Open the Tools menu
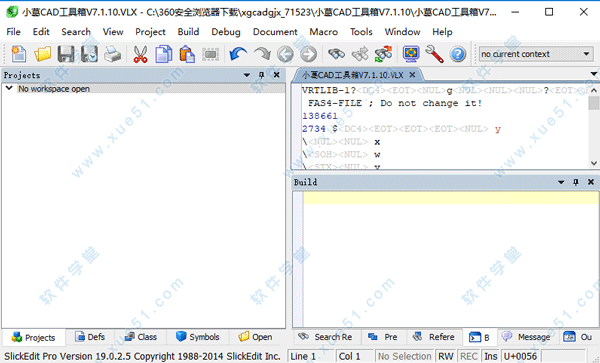 (361, 32)
